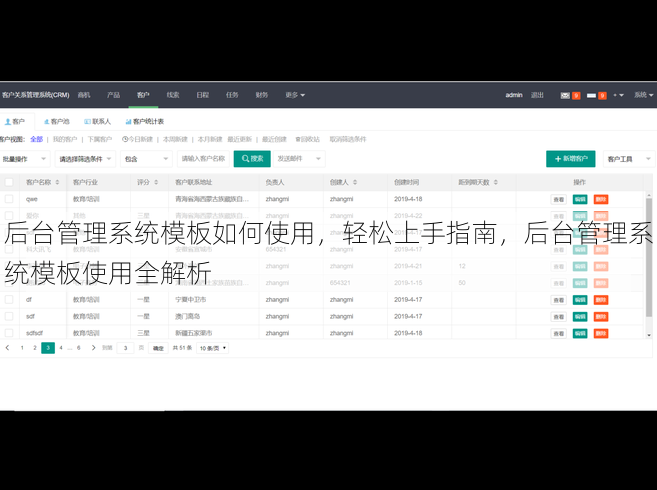Click the green 编辑 icon in sdfsdf row

pyautogui.click(x=580, y=334)
